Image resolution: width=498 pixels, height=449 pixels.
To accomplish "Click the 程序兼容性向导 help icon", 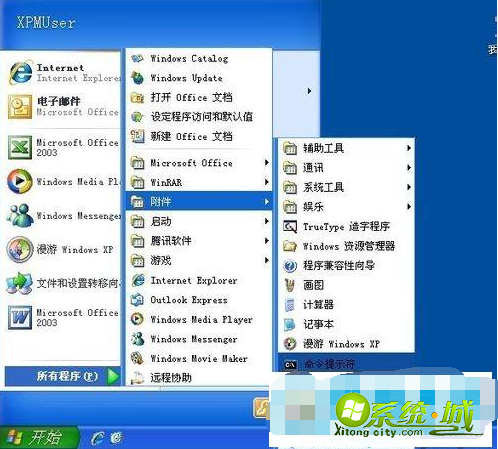I will pos(290,266).
